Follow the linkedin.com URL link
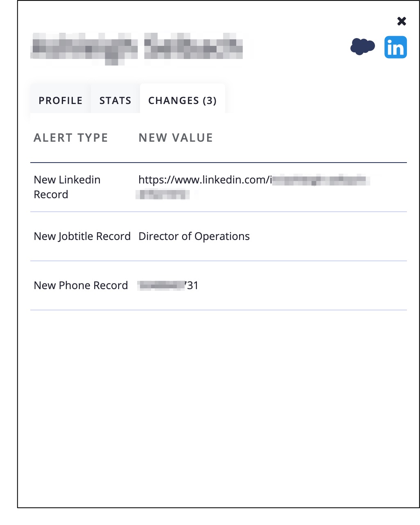This screenshot has width=420, height=525. point(205,180)
